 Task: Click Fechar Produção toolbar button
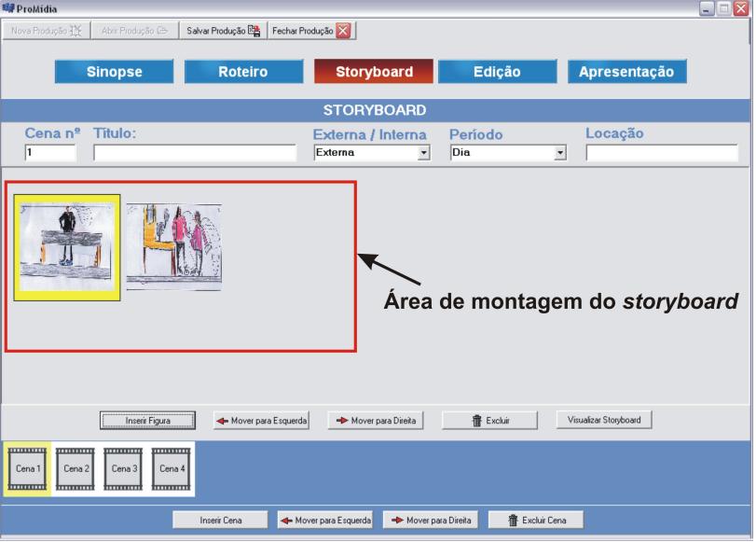tap(311, 30)
